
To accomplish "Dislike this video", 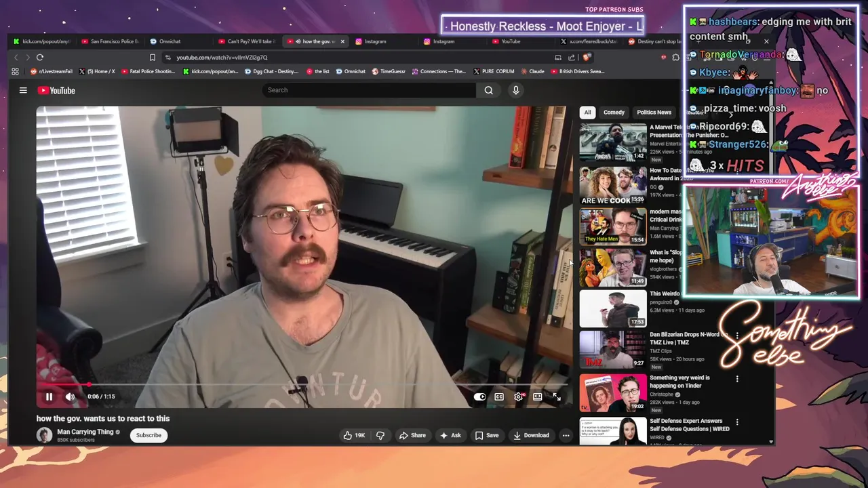I will coord(380,435).
